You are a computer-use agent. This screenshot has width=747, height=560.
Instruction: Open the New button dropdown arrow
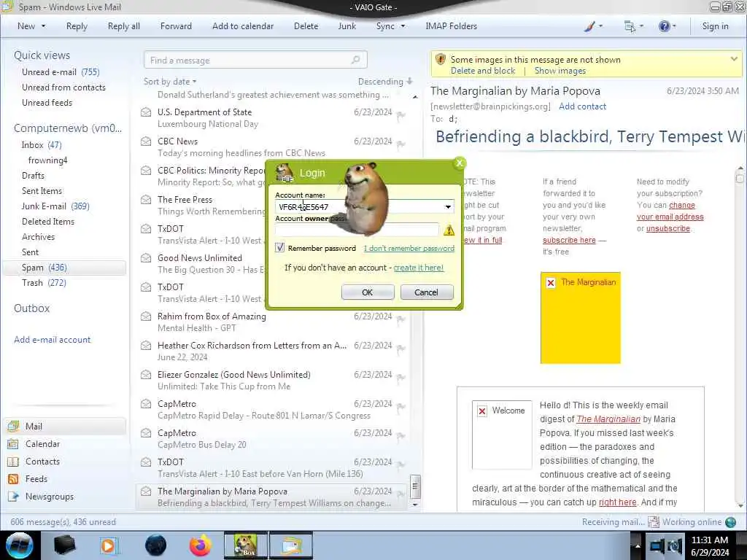[x=43, y=26]
